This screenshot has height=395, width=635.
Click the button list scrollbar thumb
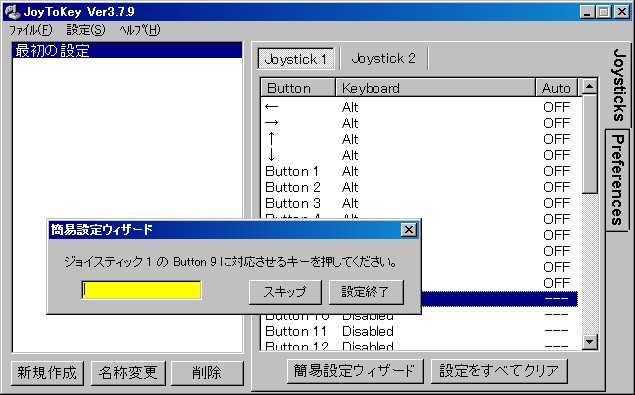coord(589,144)
